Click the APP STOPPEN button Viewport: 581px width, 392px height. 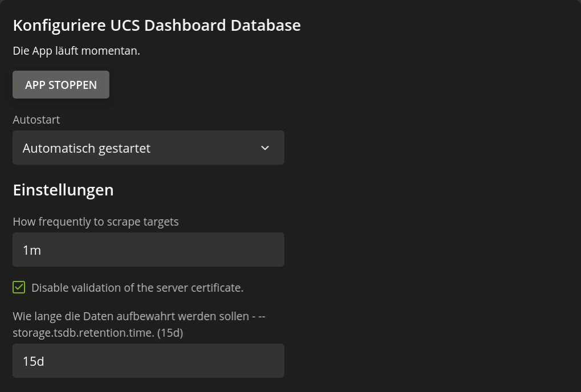tap(61, 85)
